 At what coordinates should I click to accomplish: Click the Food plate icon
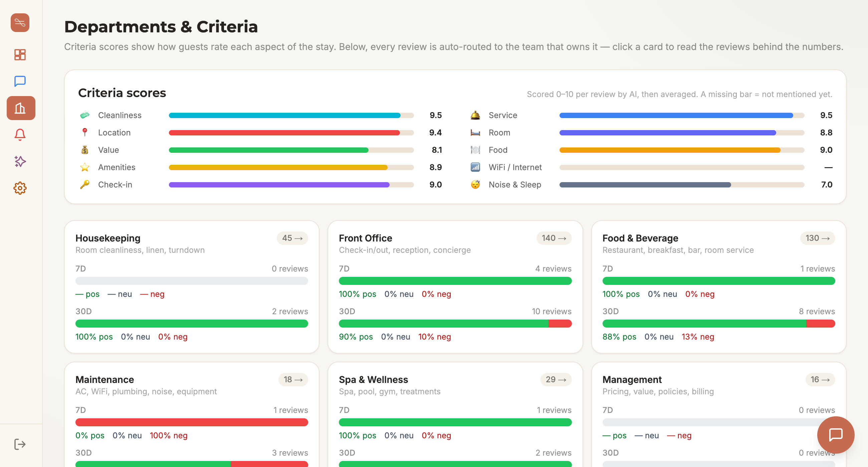(475, 150)
